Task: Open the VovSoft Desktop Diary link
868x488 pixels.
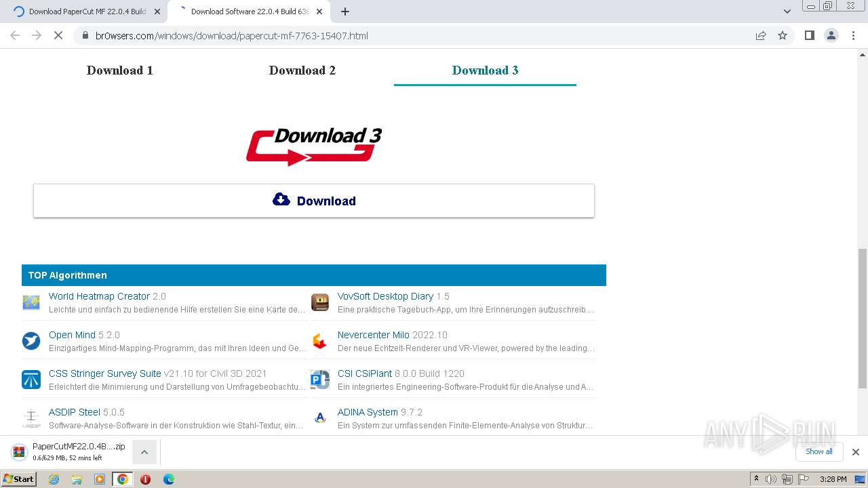Action: point(385,296)
